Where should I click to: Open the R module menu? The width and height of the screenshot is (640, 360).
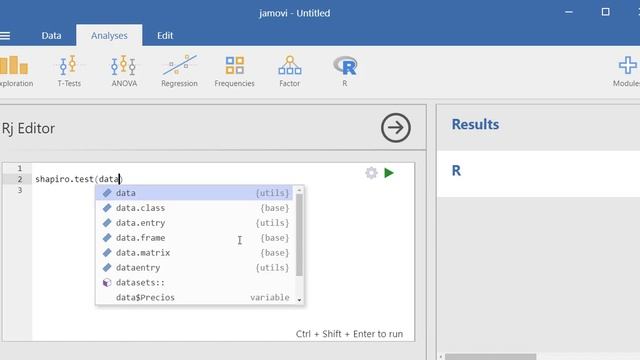345,71
